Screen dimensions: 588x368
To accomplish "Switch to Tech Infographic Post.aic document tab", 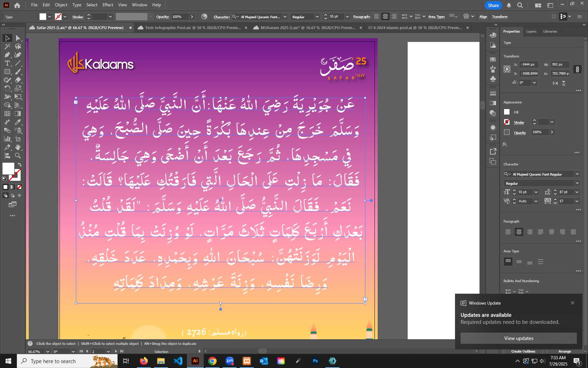I will pos(192,28).
